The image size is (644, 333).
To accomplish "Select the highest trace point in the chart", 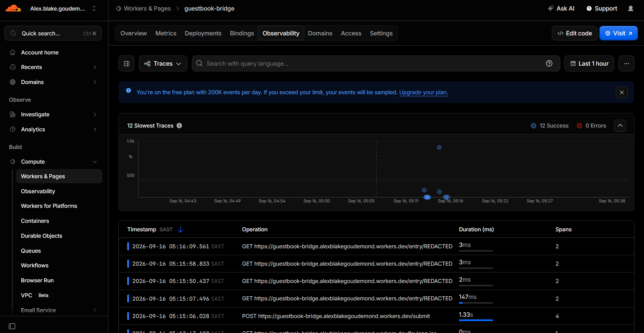I will 439,147.
